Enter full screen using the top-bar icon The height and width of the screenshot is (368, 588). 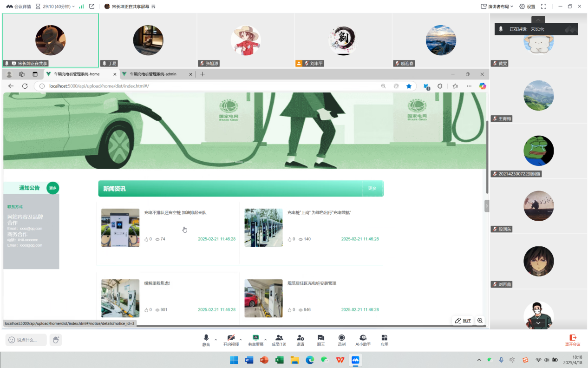tap(543, 7)
